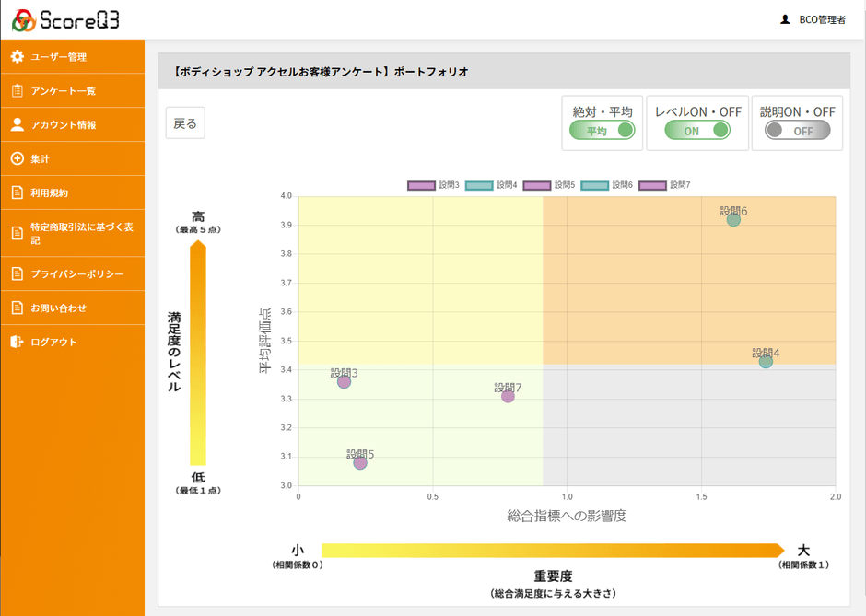
Task: Click the BCO管理者 account name
Action: click(822, 19)
